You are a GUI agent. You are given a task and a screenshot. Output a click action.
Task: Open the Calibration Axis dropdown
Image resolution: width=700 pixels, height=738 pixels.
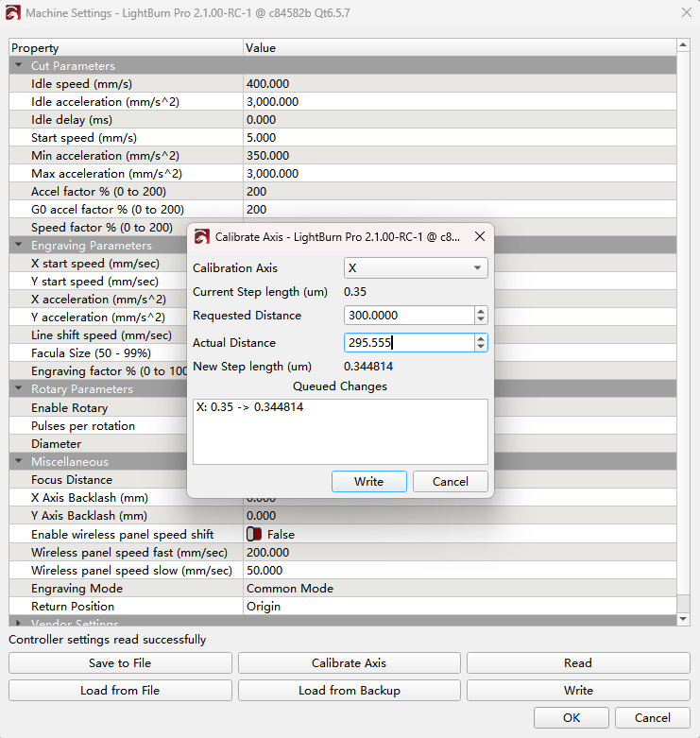416,268
